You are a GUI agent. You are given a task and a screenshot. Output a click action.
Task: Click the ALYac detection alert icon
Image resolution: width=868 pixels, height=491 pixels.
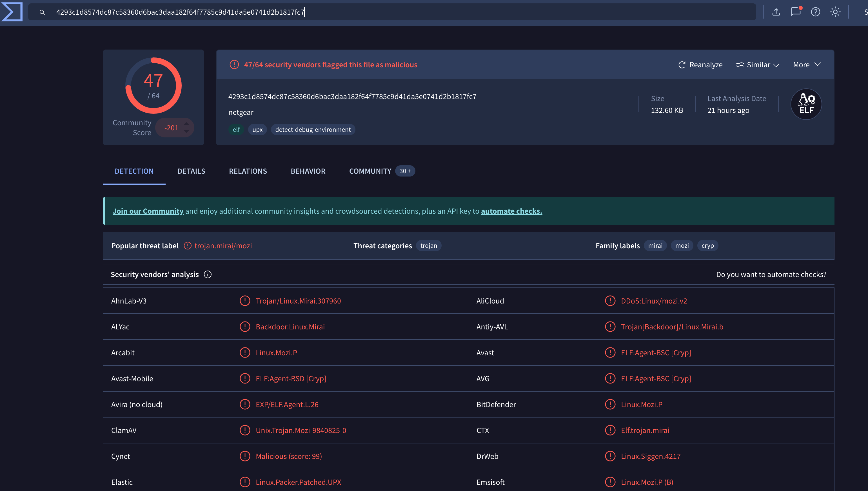[245, 326]
